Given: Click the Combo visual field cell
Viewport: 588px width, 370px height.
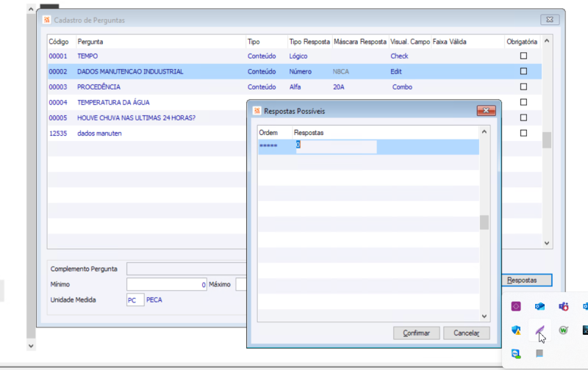Looking at the screenshot, I should tap(402, 87).
